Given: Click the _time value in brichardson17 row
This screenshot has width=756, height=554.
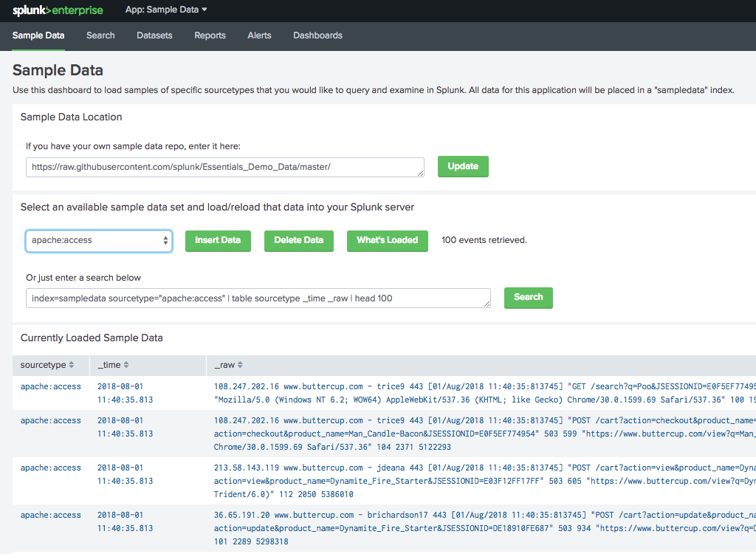Looking at the screenshot, I should pyautogui.click(x=126, y=521).
